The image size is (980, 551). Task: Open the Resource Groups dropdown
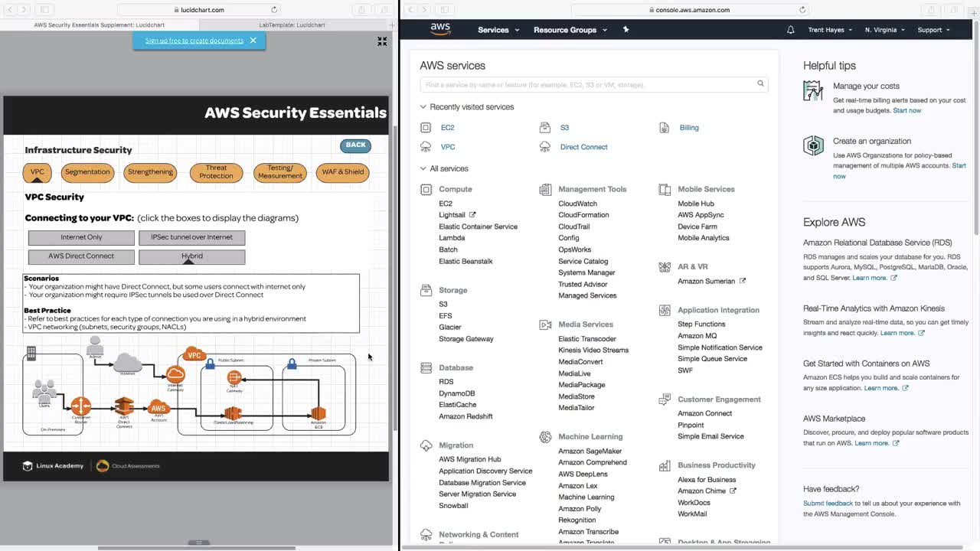click(x=570, y=30)
